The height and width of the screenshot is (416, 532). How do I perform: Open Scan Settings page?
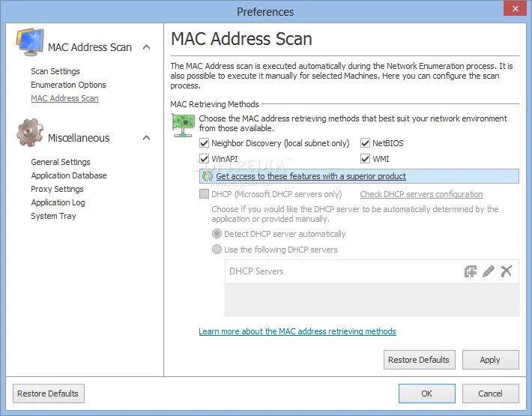click(55, 71)
